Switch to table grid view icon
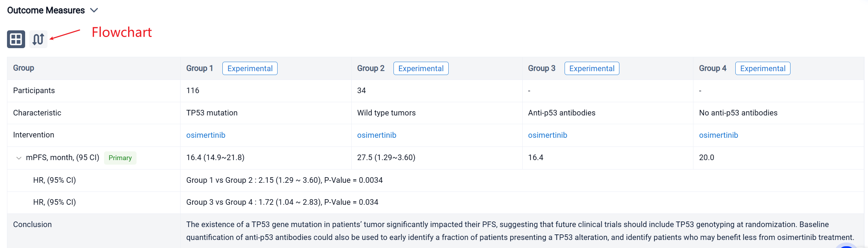 [x=16, y=39]
